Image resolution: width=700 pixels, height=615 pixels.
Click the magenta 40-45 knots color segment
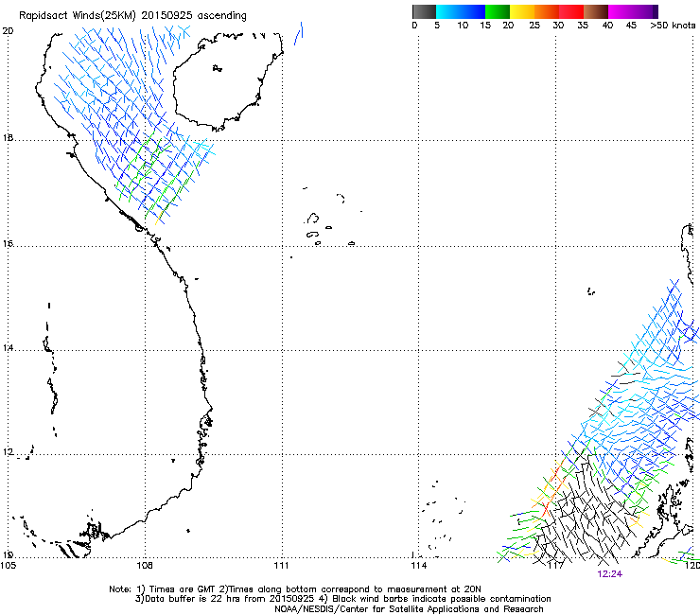tap(621, 11)
